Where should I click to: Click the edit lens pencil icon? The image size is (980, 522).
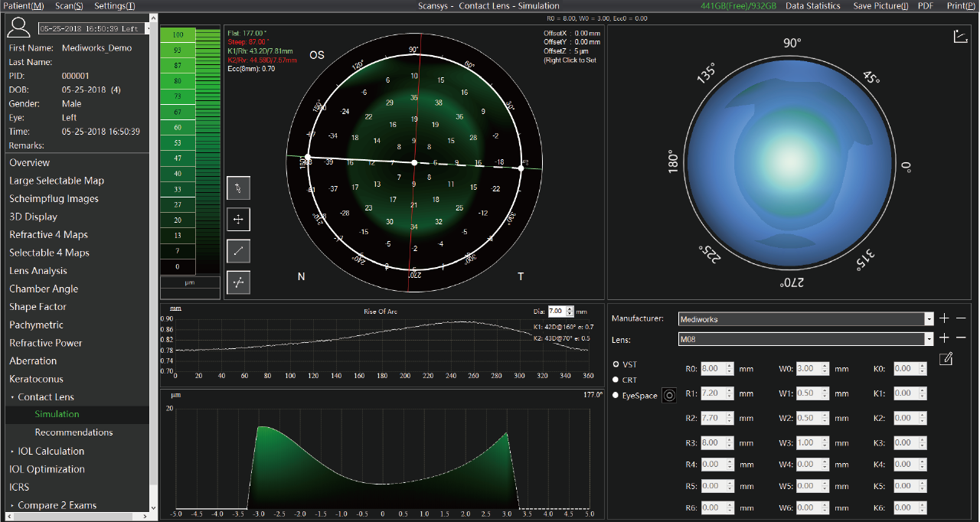946,358
